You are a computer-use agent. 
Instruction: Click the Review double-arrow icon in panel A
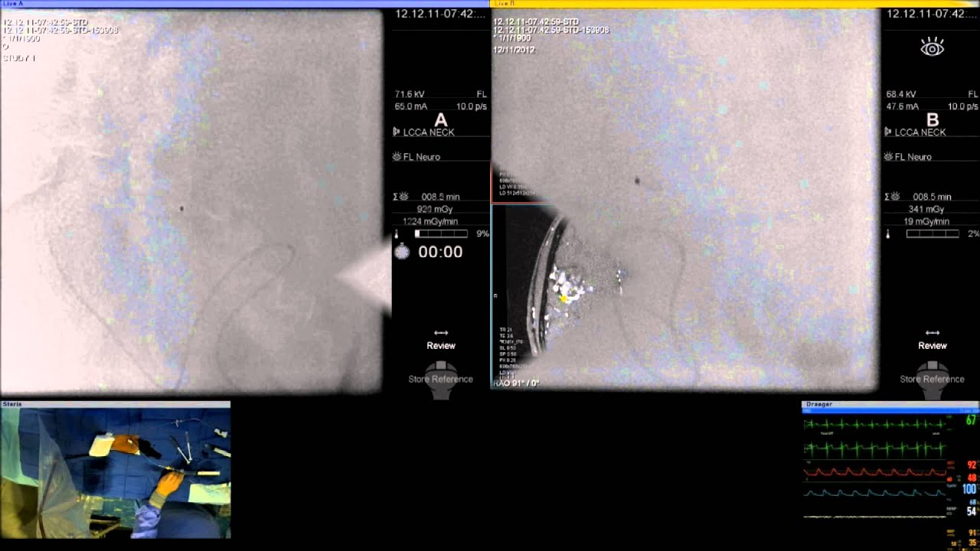pos(441,333)
